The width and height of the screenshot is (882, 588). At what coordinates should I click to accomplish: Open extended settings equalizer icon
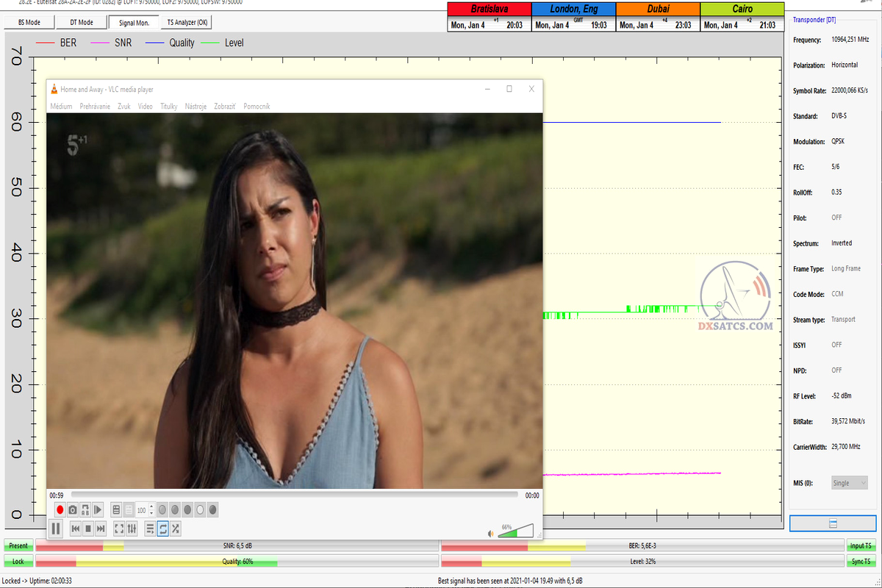[132, 528]
